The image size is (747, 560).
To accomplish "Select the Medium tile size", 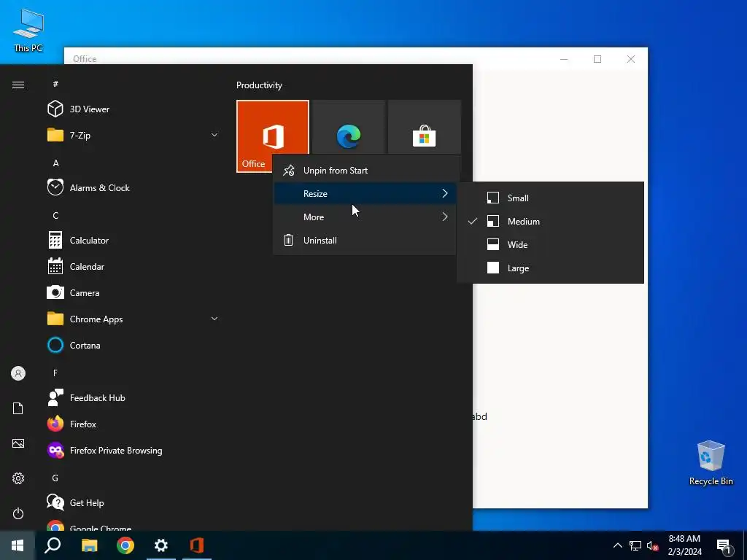I will pyautogui.click(x=550, y=222).
